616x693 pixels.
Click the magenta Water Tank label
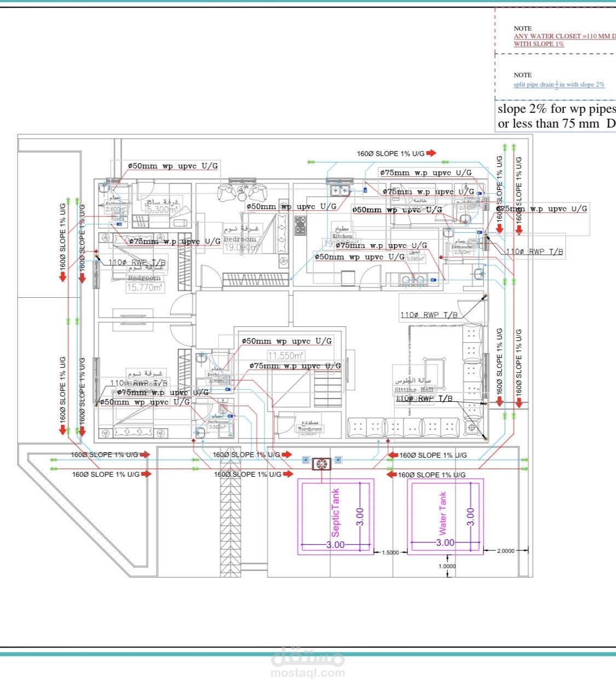coord(443,513)
